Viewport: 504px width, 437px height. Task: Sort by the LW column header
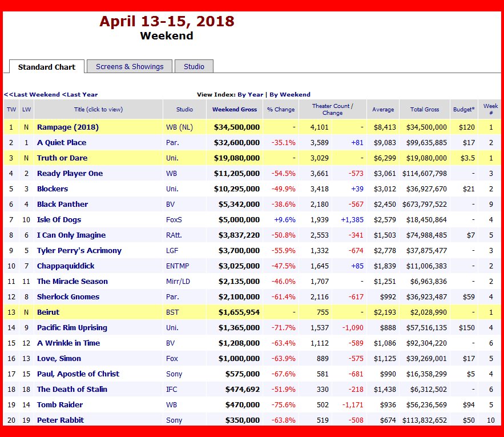pyautogui.click(x=26, y=110)
